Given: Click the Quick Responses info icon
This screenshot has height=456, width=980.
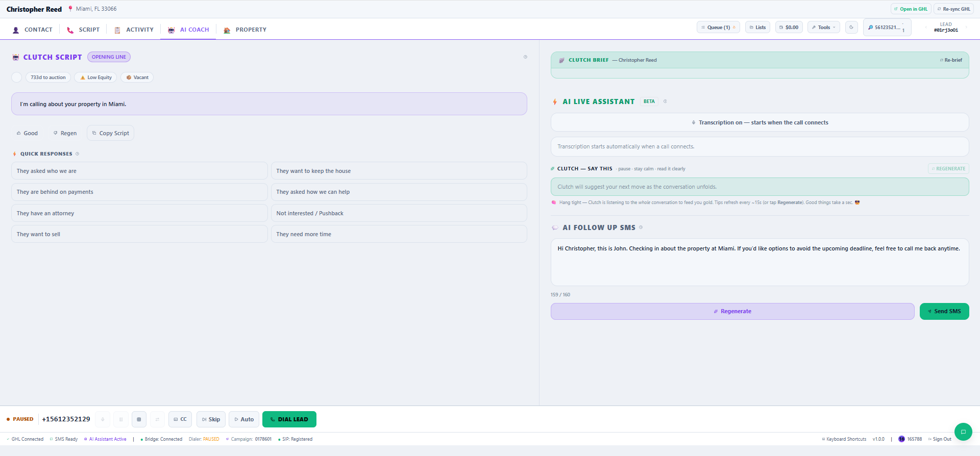Looking at the screenshot, I should (x=78, y=154).
